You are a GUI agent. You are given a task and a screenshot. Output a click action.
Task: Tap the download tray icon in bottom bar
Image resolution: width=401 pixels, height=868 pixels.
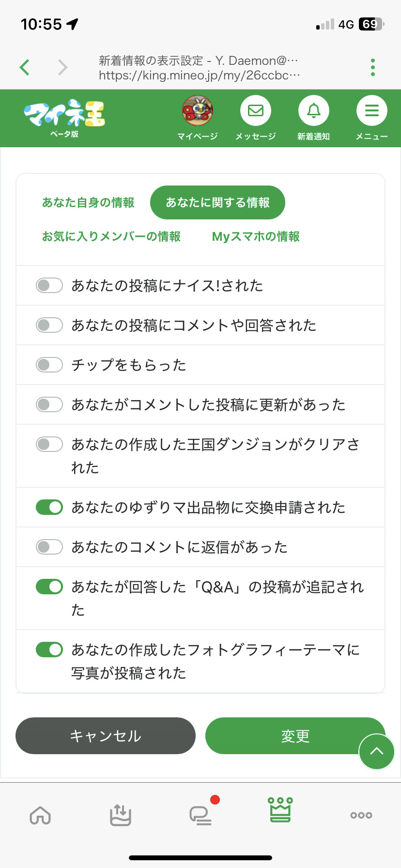(120, 815)
